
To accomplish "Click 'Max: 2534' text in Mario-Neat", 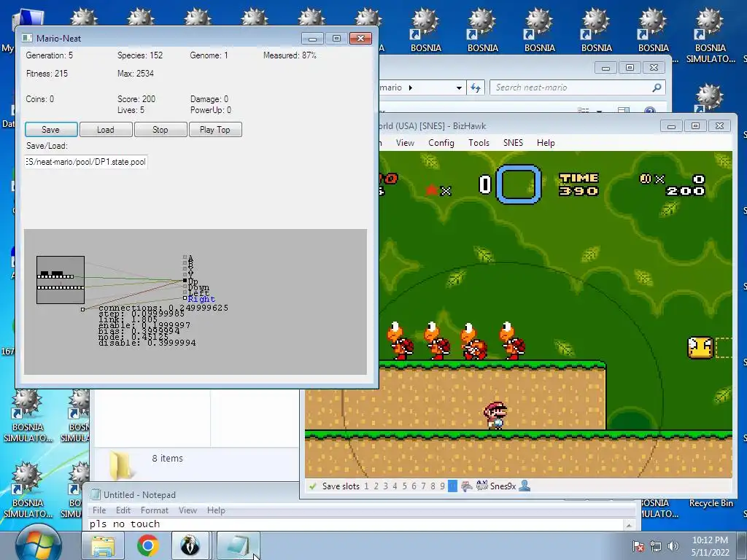I will click(135, 74).
